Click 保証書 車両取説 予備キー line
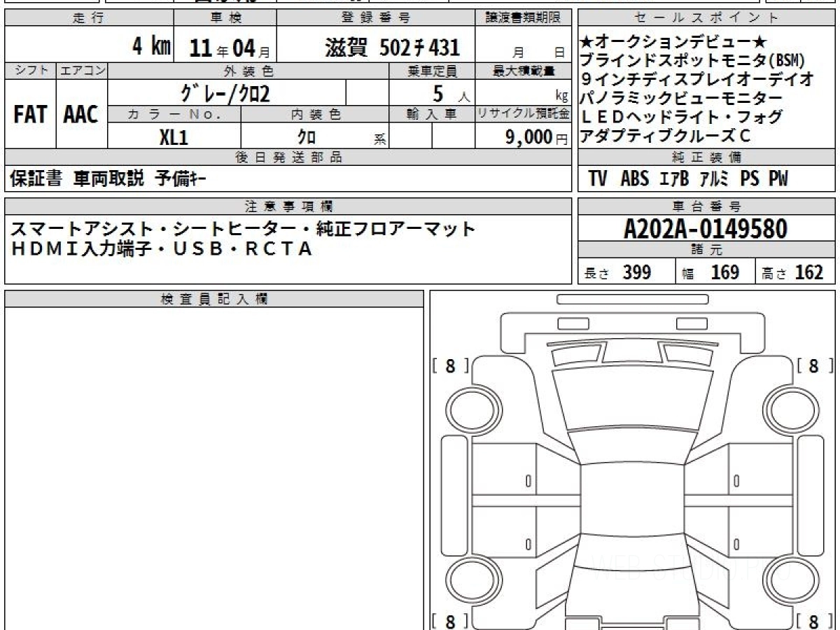Screen dimensions: 840x630 click(x=108, y=179)
